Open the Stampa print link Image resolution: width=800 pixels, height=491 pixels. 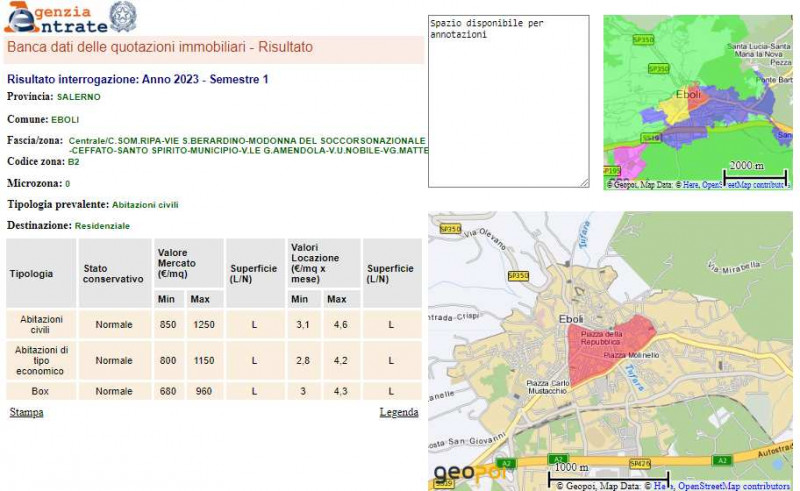27,412
